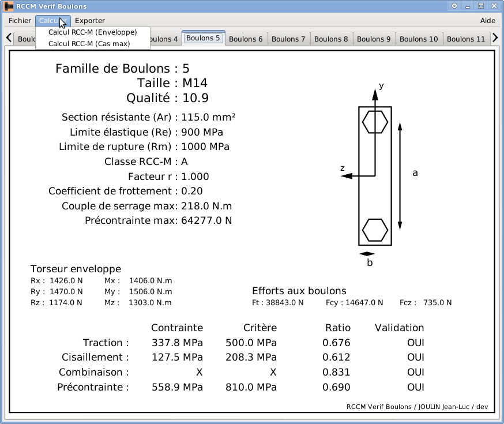Click the Mx value 1406.0 N.m
504x424 pixels.
[x=151, y=280]
